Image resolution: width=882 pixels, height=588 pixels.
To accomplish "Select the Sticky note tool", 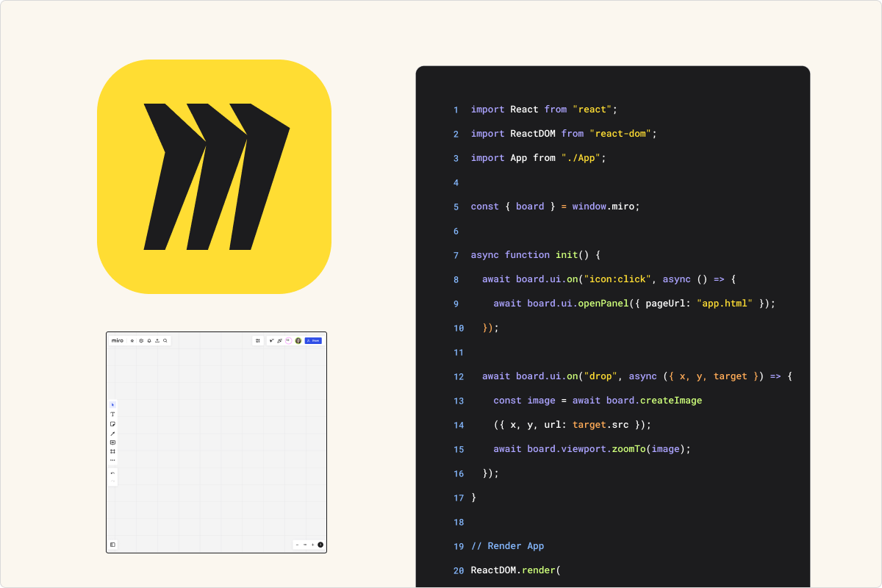I will pyautogui.click(x=112, y=424).
